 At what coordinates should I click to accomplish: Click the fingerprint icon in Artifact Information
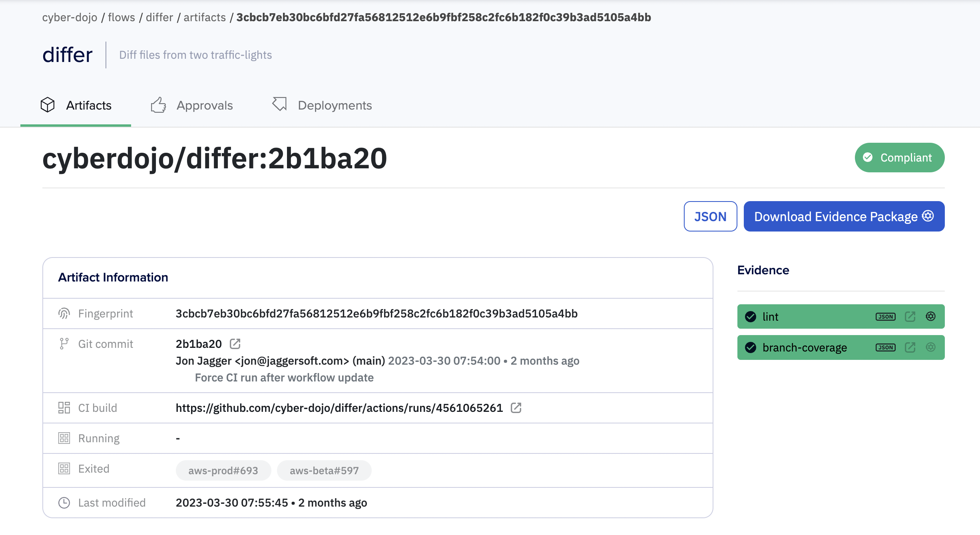63,313
